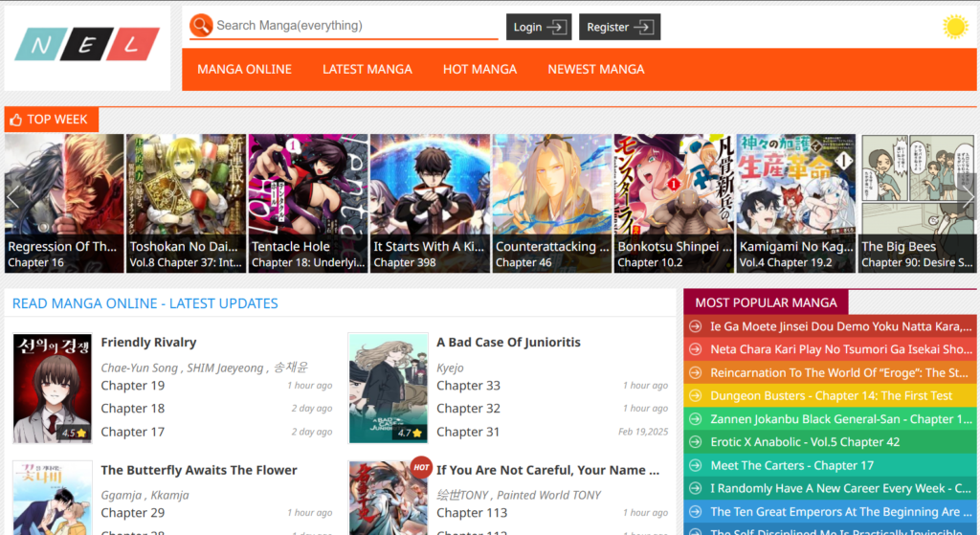Open the NEWEST MANGA menu
Viewport: 980px width, 535px height.
pyautogui.click(x=595, y=69)
